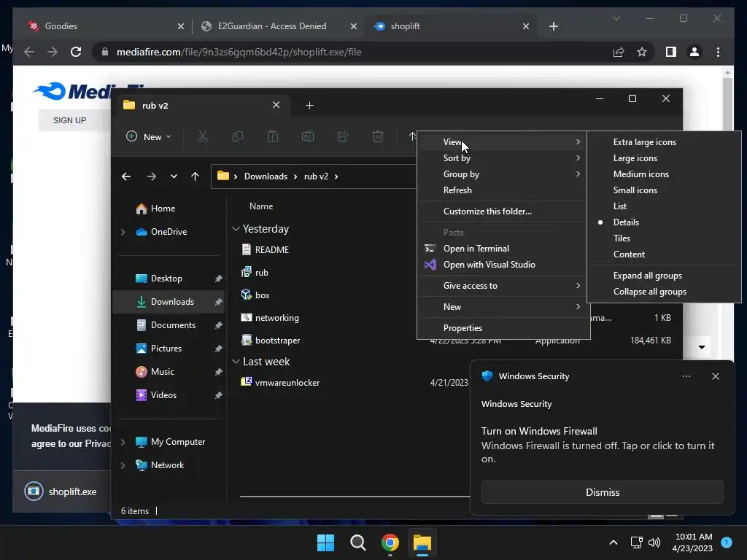The image size is (747, 560).
Task: Open Chrome's share page icon
Action: [x=619, y=52]
